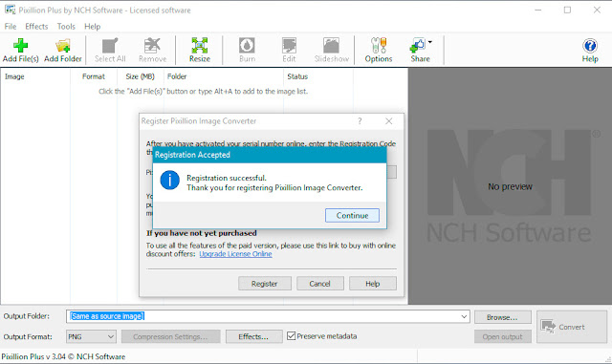Click the Compression Settings... button
The image size is (612, 364).
tap(170, 336)
